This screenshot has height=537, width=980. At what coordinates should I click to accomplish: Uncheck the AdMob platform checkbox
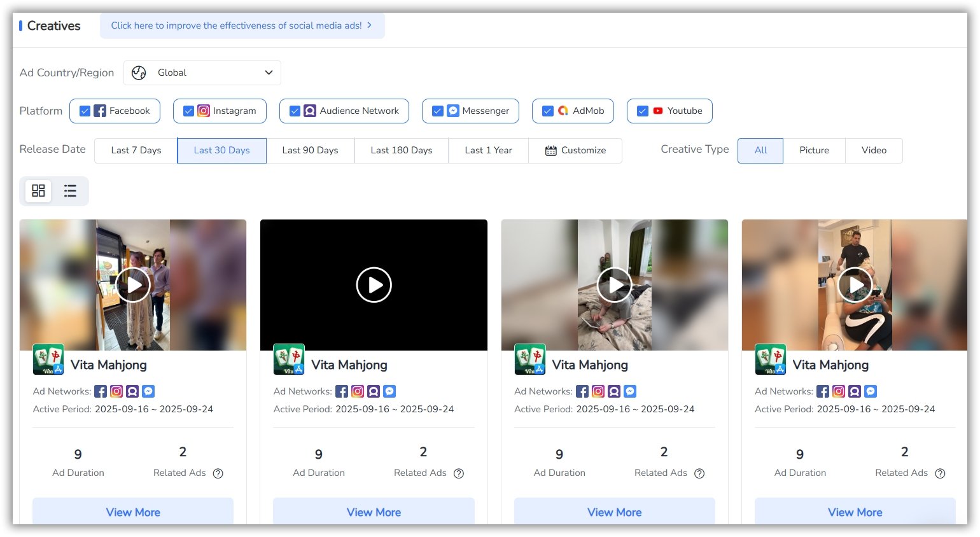(547, 111)
